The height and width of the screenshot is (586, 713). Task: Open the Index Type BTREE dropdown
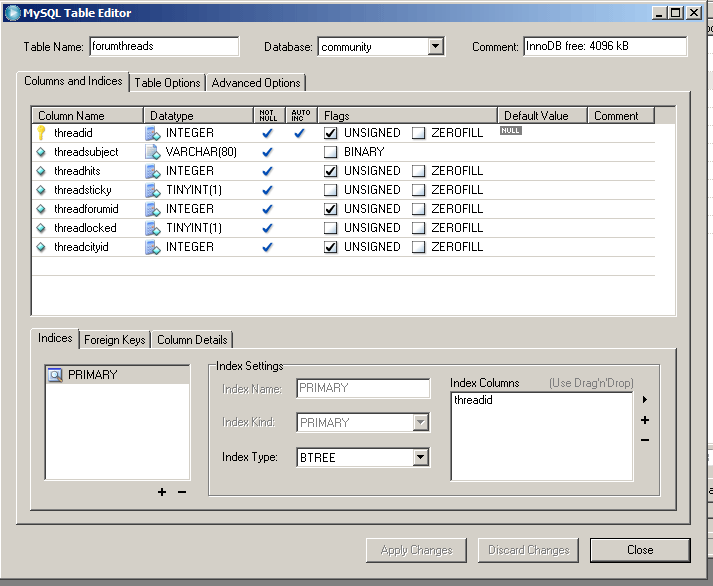[421, 457]
